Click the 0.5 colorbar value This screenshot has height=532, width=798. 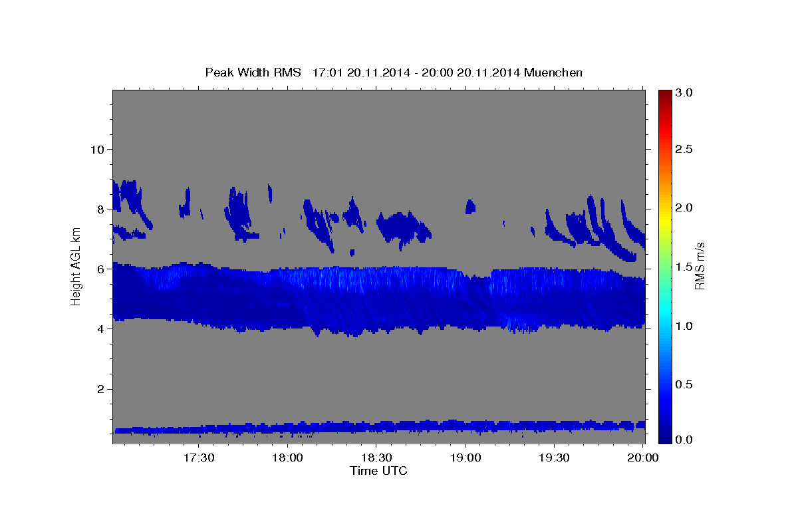click(x=684, y=384)
